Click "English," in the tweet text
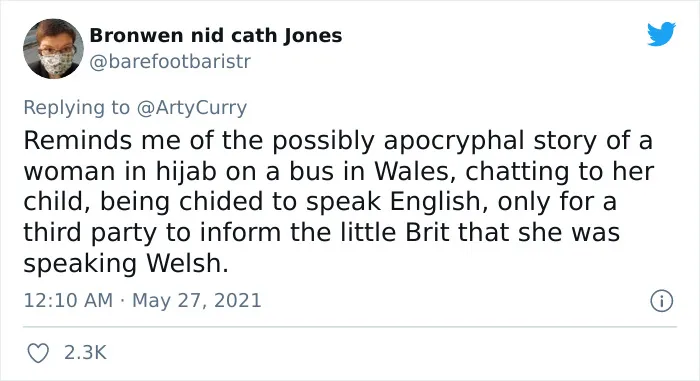700x381 pixels. [439, 202]
